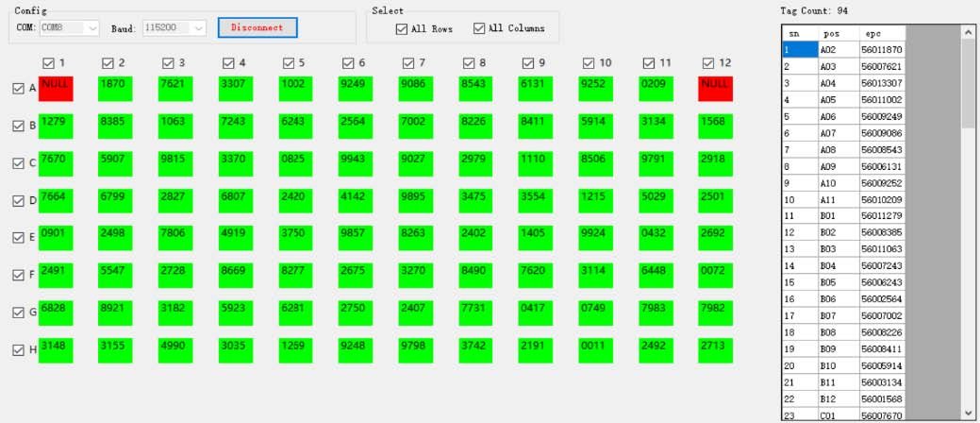980x423 pixels.
Task: Select the table row with epc 56008411
Action: [882, 348]
